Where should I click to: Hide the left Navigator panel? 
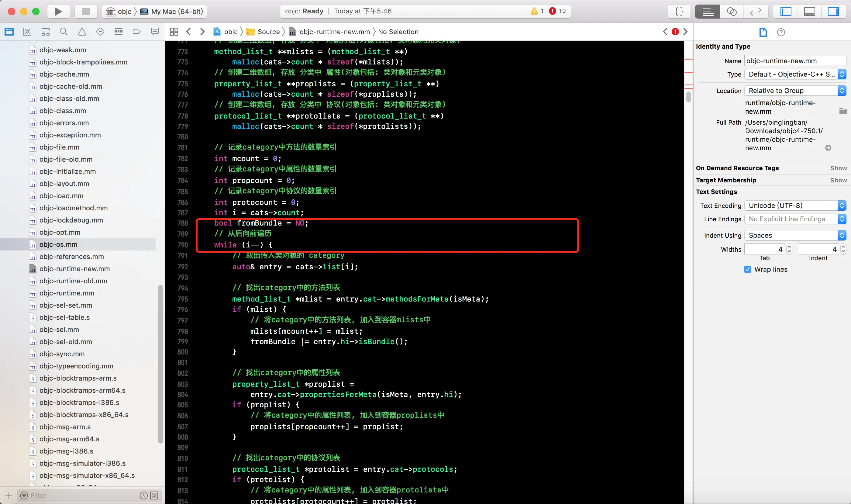point(786,12)
